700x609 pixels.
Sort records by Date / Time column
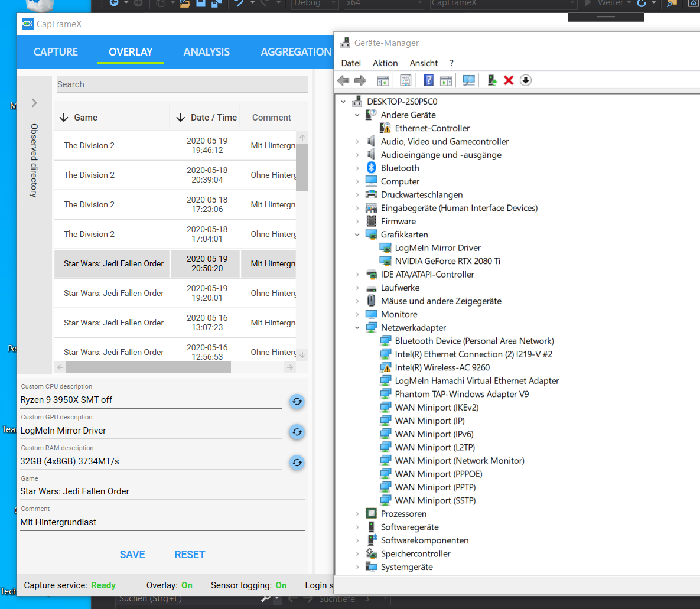click(x=206, y=118)
